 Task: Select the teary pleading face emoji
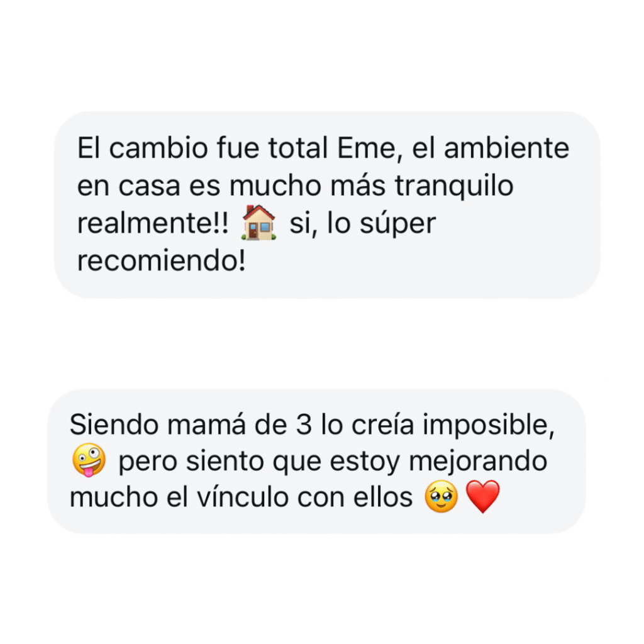coord(441,496)
